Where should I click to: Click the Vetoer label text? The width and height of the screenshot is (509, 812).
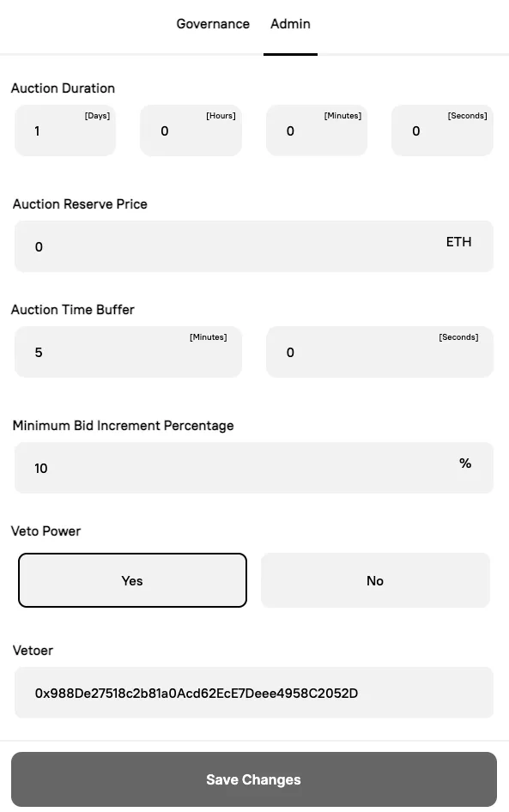33,651
